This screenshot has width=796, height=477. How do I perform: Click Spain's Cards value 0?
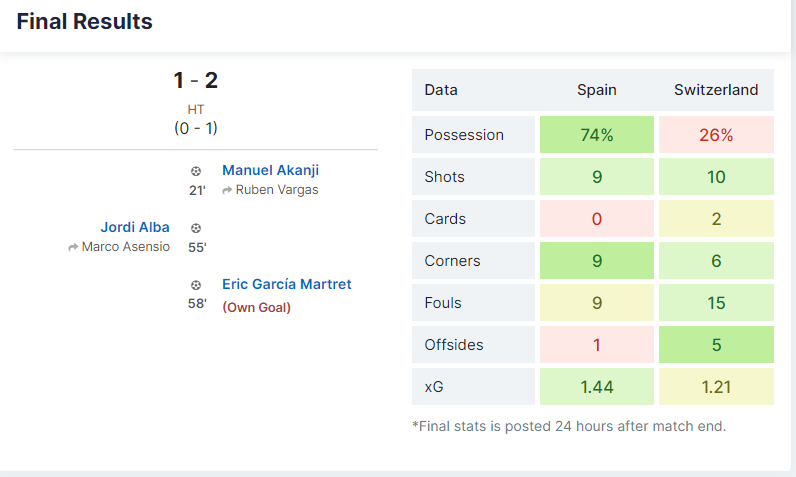[597, 219]
